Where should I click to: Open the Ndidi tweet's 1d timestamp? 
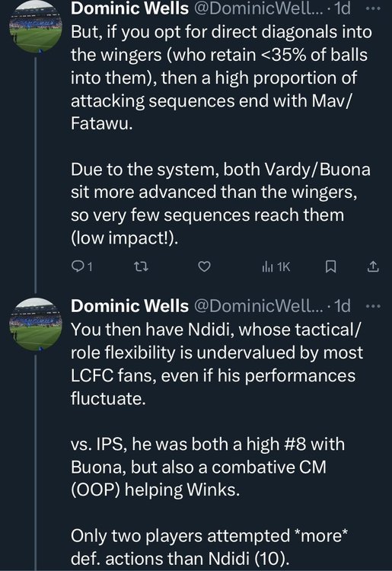[343, 306]
